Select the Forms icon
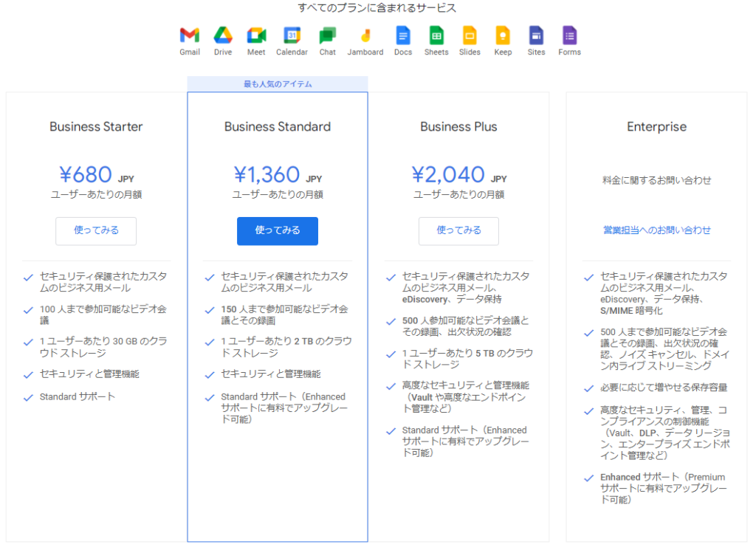The image size is (756, 550). 569,35
